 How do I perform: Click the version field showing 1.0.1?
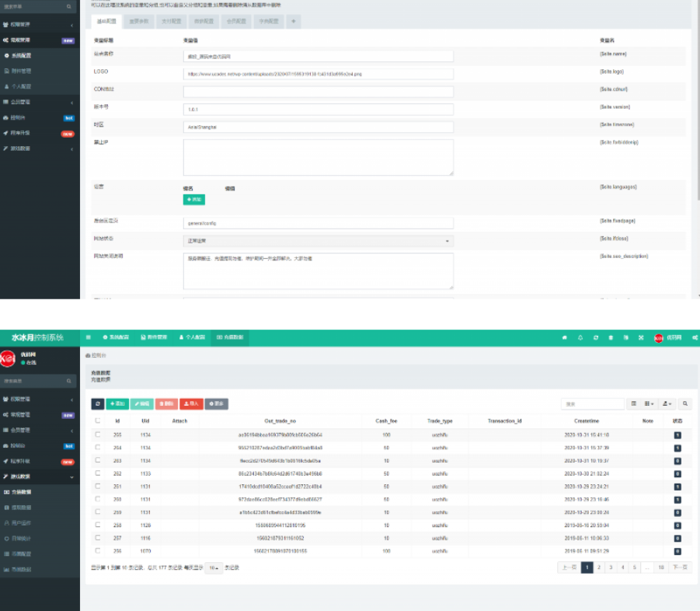pyautogui.click(x=319, y=110)
